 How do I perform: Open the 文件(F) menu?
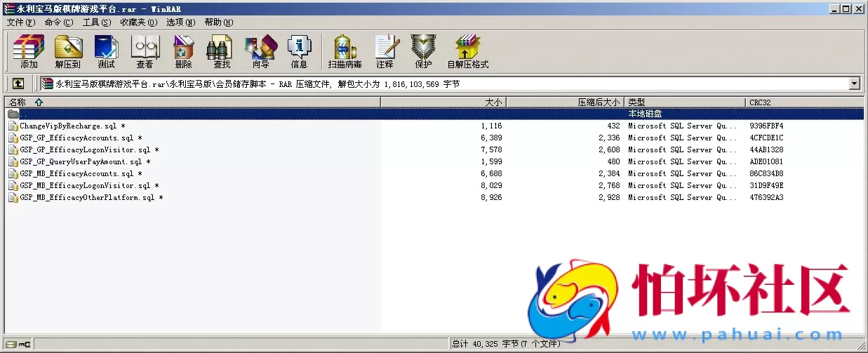(21, 22)
